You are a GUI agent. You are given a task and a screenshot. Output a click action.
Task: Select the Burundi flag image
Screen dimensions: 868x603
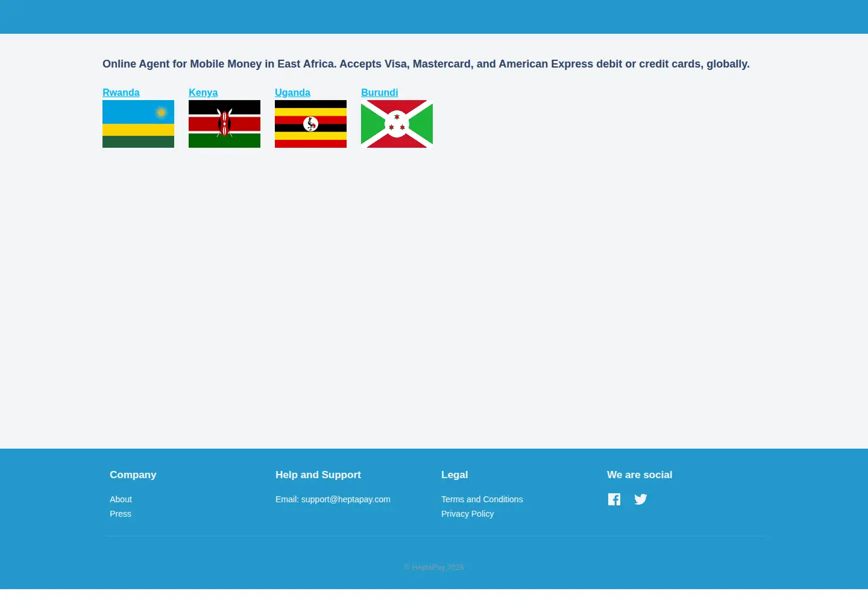397,124
